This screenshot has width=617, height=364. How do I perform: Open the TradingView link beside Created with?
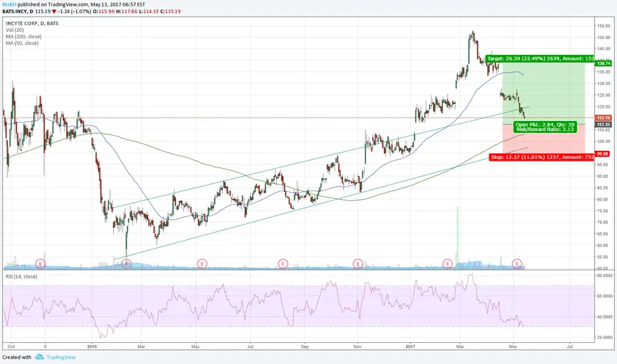coord(61,357)
